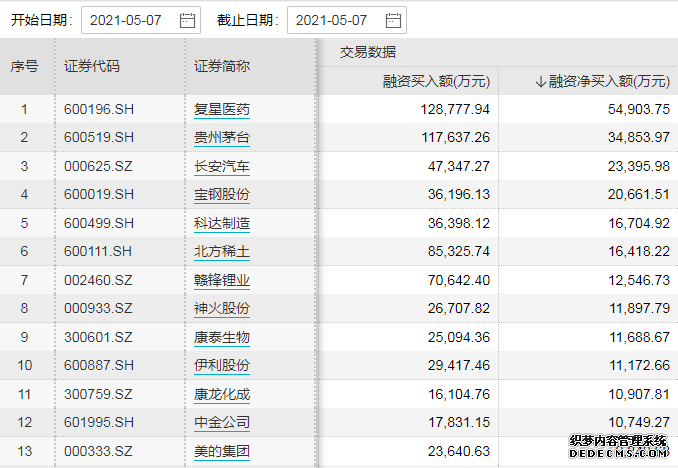Image resolution: width=678 pixels, height=468 pixels.
Task: Open the 伊利股份 stock link
Action: pyautogui.click(x=222, y=365)
